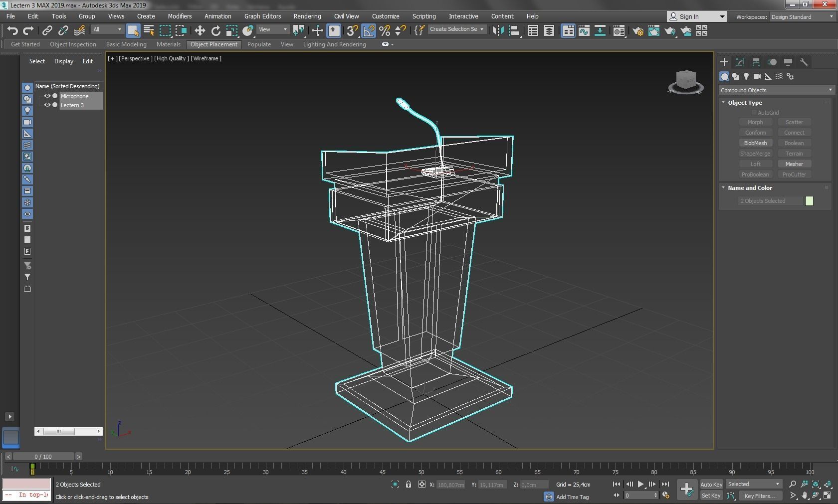Click the Play Animation button
Screen dimensions: 838x504
[x=641, y=484]
